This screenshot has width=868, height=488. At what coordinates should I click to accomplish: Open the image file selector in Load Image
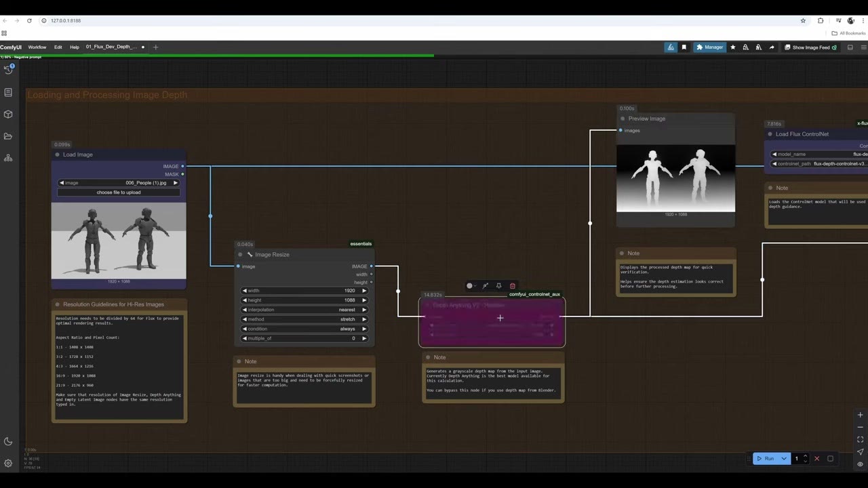pyautogui.click(x=119, y=183)
